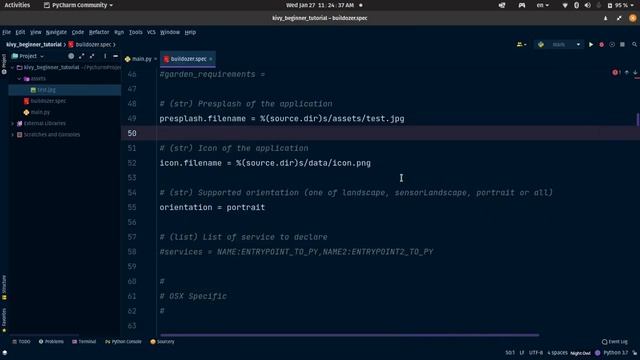Click the Bluetooth icon in top bar
640x360 pixels.
[576, 5]
